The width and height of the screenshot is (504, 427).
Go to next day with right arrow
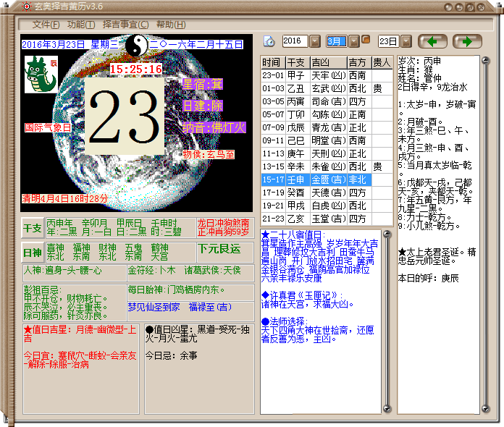468,41
